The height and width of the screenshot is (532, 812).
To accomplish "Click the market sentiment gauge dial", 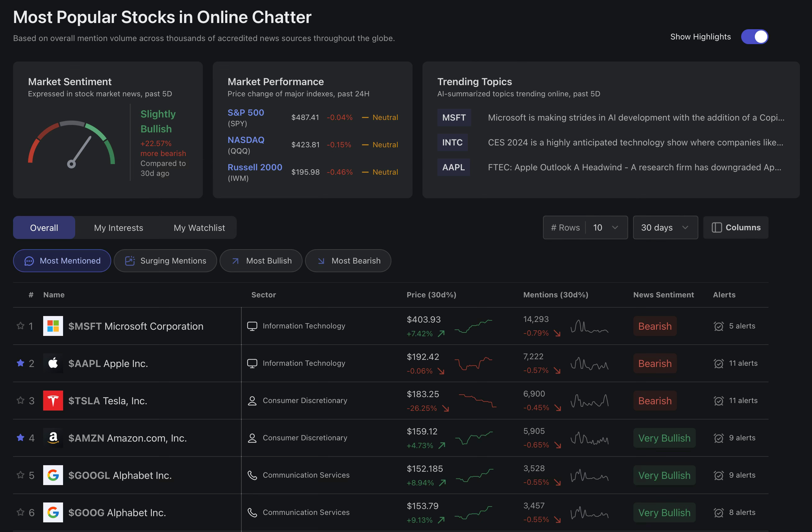I will [x=71, y=144].
